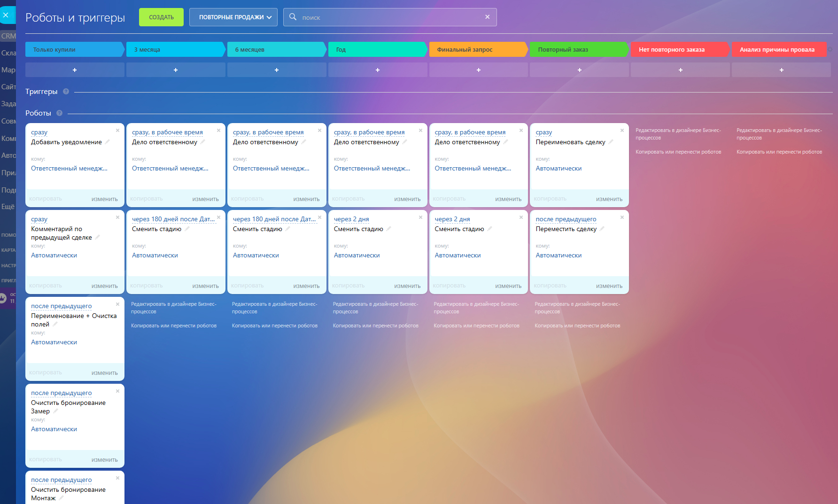Add trigger under Только купили stage
This screenshot has height=504, width=838.
tap(75, 70)
